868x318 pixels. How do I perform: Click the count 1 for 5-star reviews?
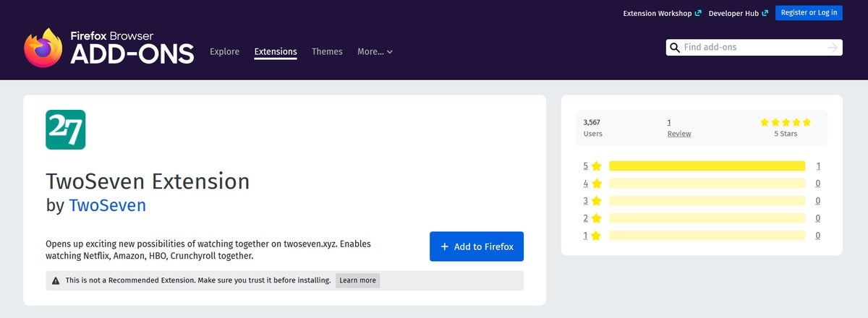(818, 166)
